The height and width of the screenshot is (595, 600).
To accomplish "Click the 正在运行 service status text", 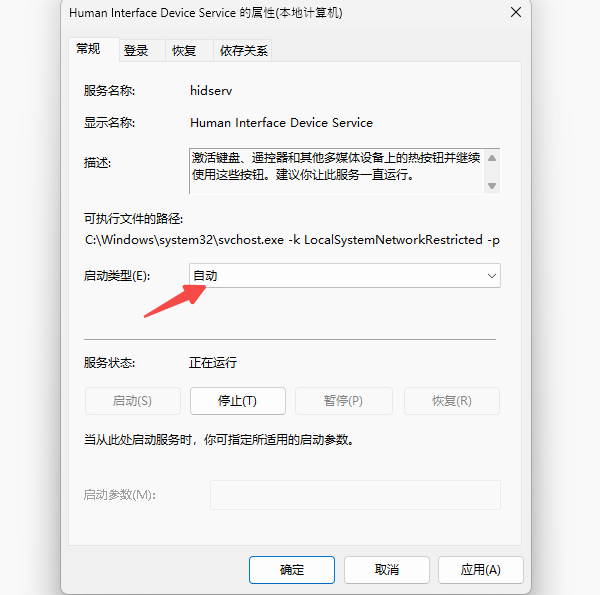I will coord(213,363).
